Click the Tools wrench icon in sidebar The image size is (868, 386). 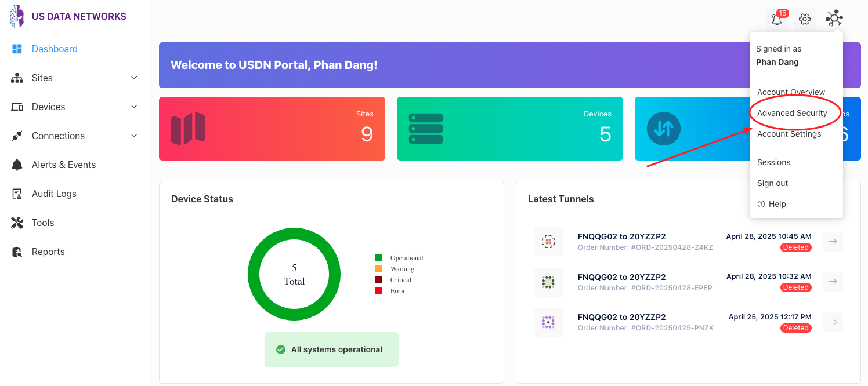[17, 223]
